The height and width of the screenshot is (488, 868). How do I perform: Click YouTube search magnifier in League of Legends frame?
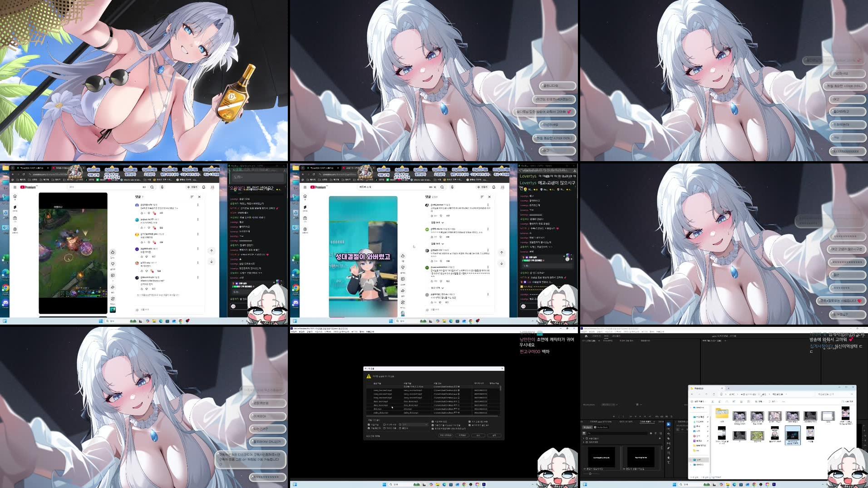(152, 187)
